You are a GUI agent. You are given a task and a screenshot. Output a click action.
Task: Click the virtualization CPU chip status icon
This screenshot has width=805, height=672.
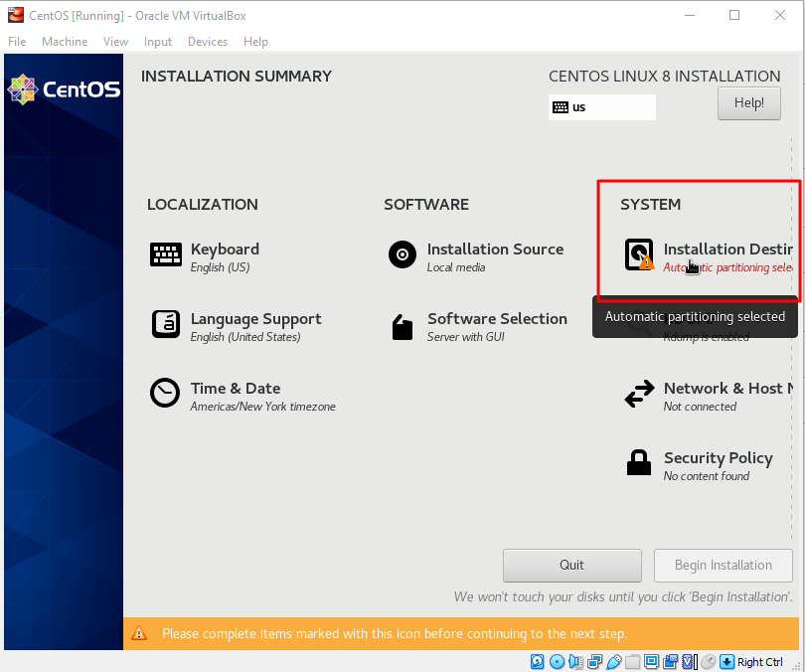point(690,662)
